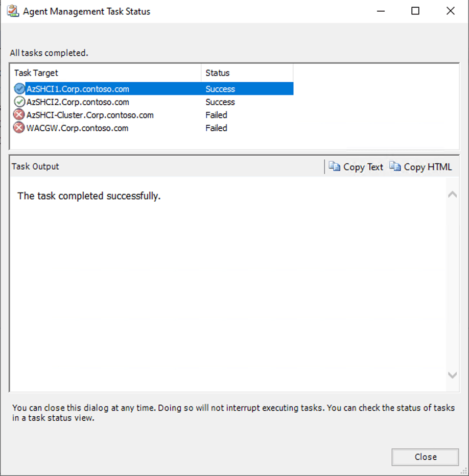Select the AzSHCI-Cluster.Corp.contoso.com task row
The height and width of the screenshot is (476, 469).
[90, 115]
